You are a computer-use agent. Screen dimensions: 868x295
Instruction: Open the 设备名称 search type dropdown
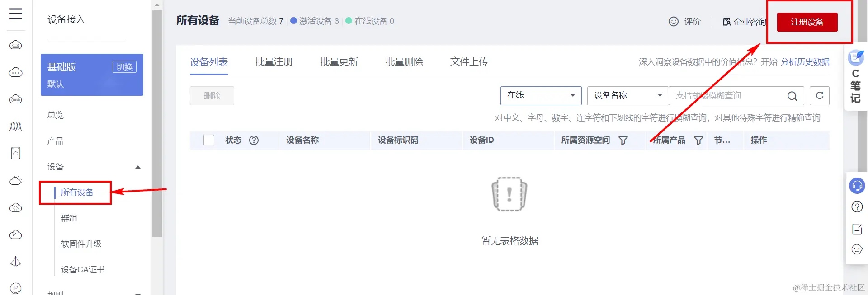627,96
